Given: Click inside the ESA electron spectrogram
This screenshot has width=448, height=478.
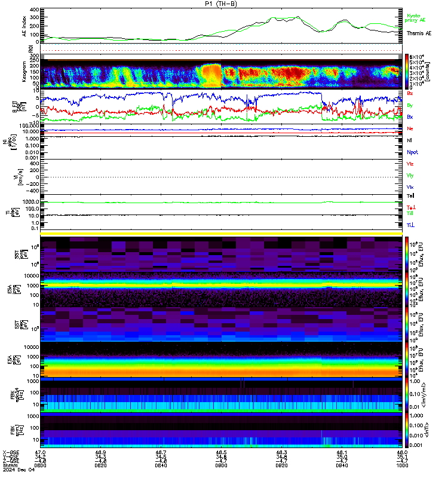Looking at the screenshot, I should 221,360.
